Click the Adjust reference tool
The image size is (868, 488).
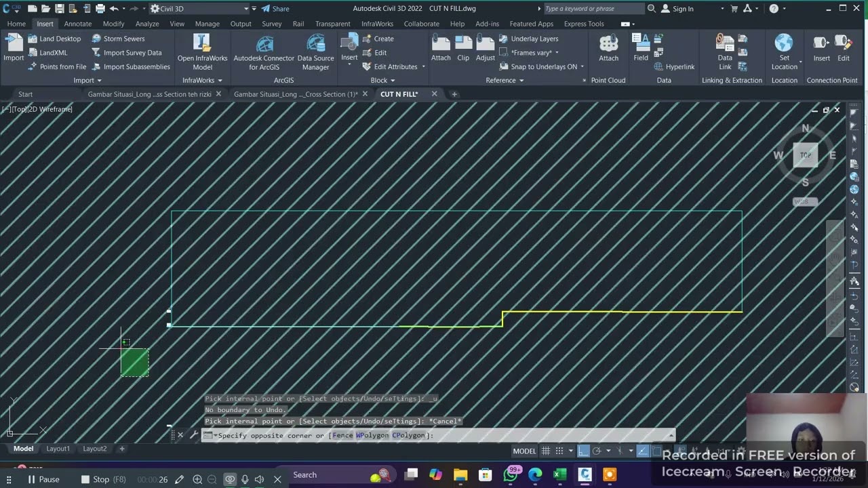pos(485,47)
